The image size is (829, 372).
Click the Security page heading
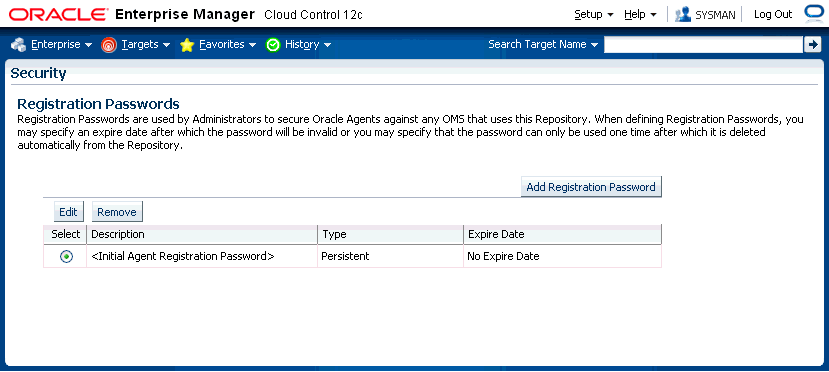coord(39,73)
